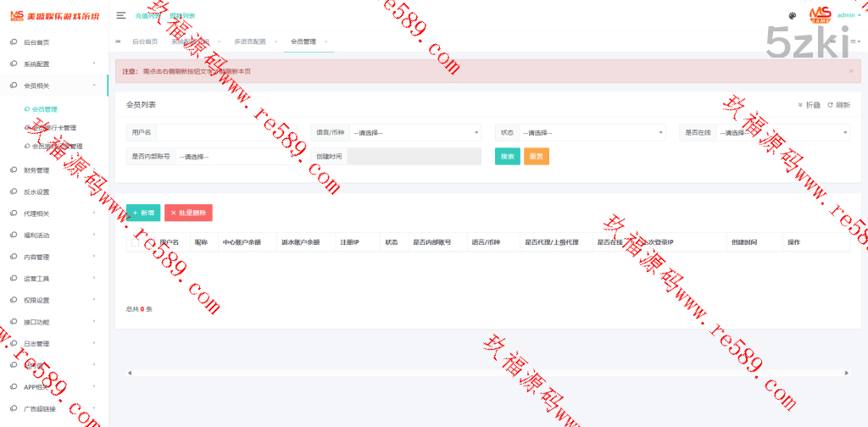Click the icon beside 系统配置 in sidebar

point(14,64)
